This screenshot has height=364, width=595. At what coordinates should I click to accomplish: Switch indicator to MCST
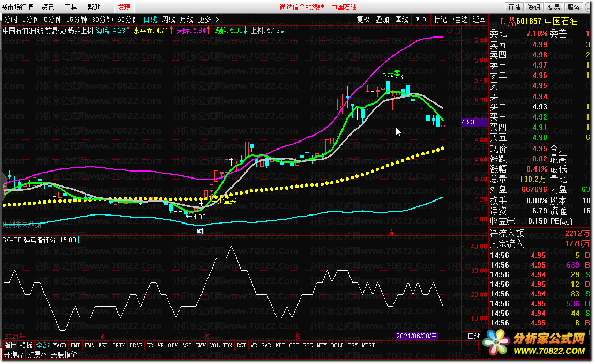point(368,345)
